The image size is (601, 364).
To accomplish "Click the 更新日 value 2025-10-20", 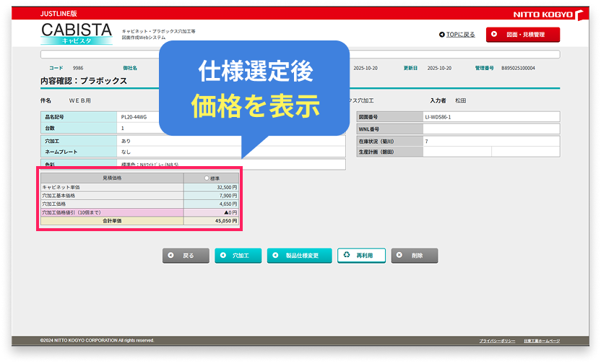I will (439, 68).
